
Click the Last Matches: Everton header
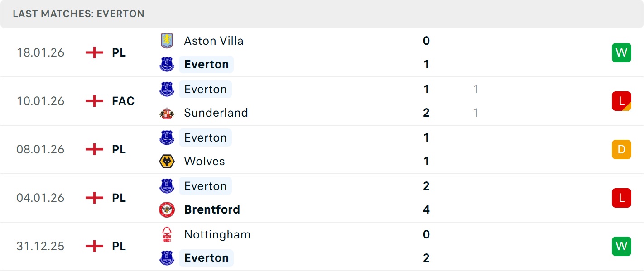pos(79,14)
